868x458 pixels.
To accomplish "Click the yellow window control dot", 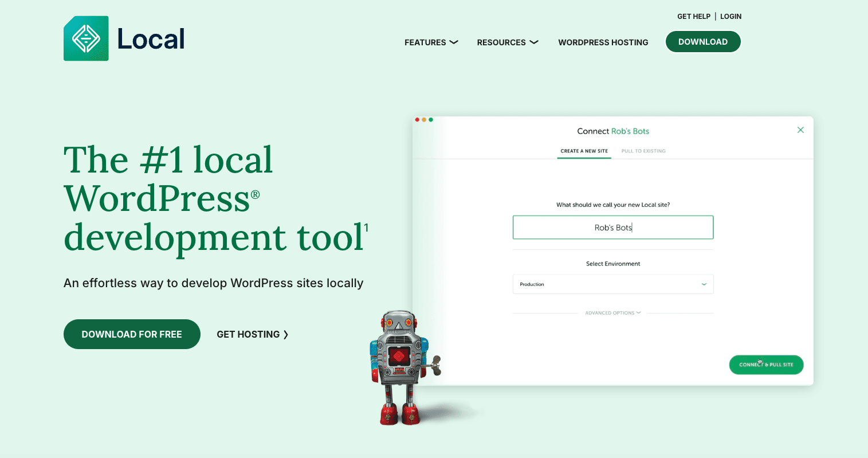I will pyautogui.click(x=424, y=120).
